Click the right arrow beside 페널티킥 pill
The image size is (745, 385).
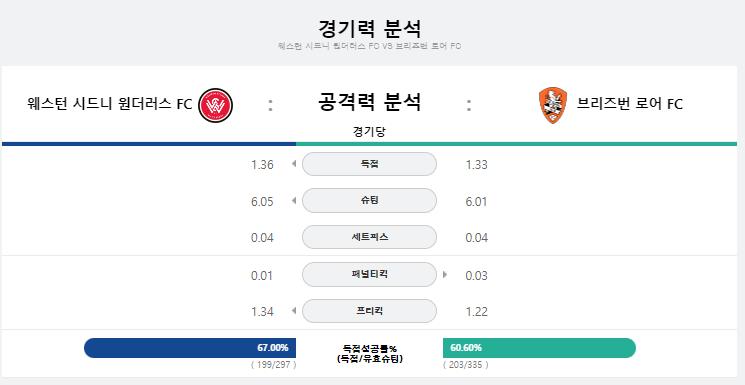coord(445,274)
